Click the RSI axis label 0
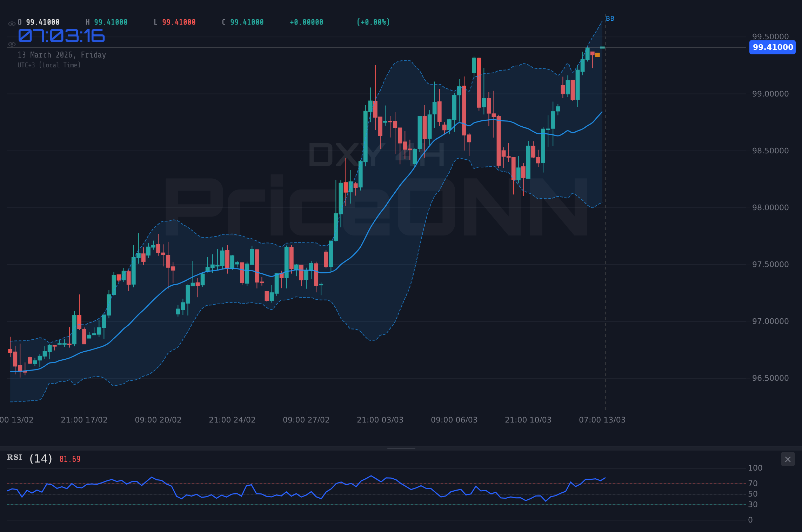This screenshot has height=532, width=802. [750, 520]
